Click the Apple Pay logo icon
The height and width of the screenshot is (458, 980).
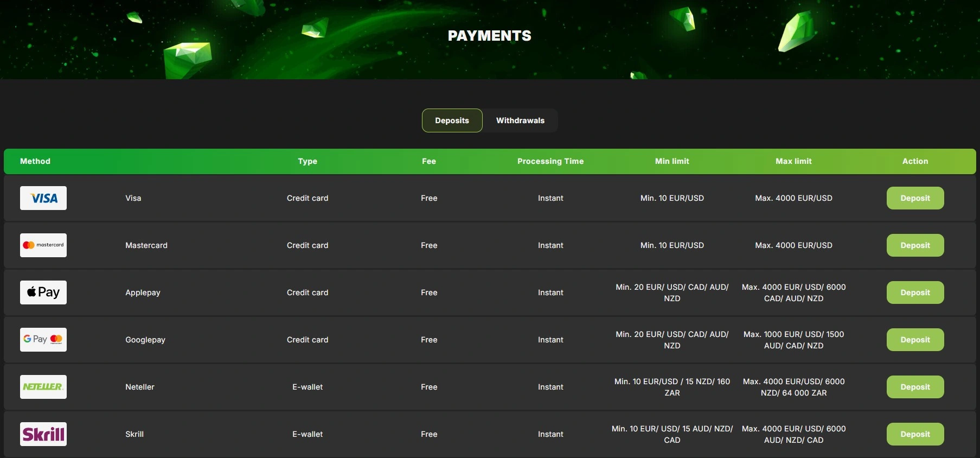tap(43, 292)
